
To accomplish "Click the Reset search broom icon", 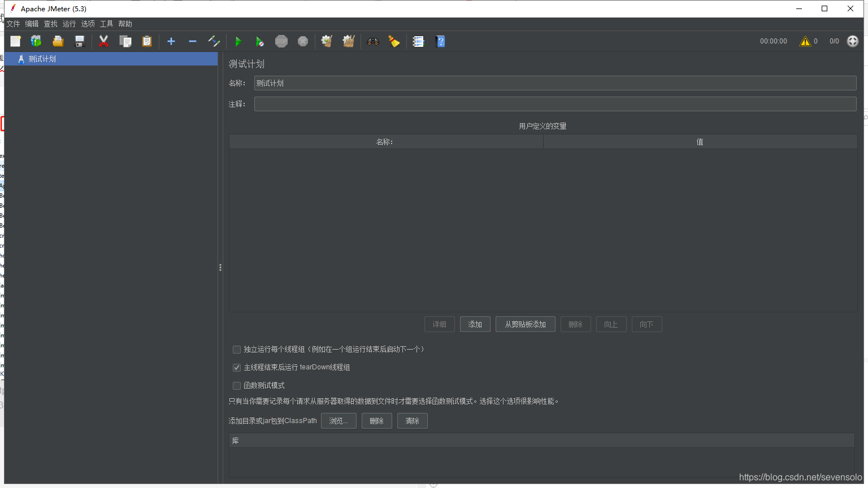I will coord(394,41).
